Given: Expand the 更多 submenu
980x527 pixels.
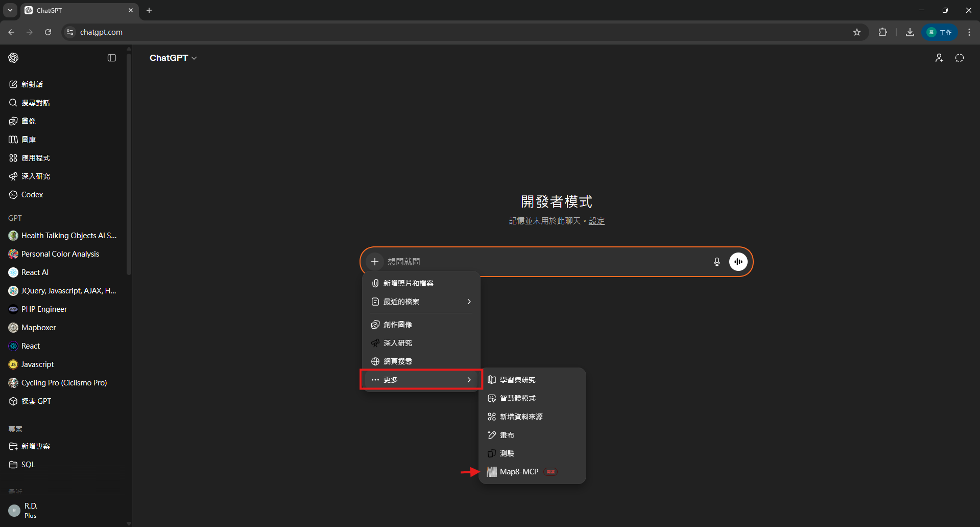Looking at the screenshot, I should coord(421,380).
